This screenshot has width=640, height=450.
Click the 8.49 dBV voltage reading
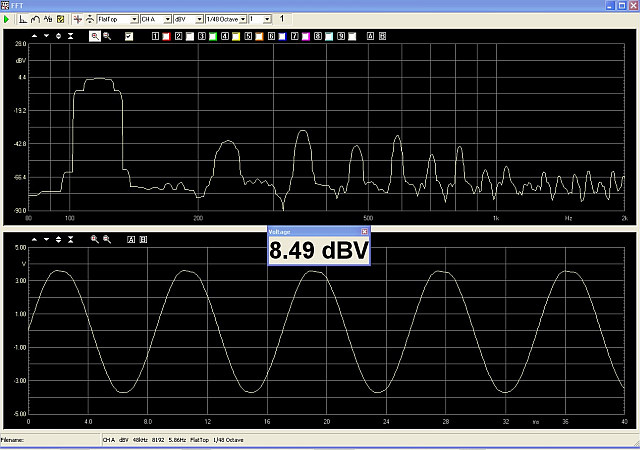pos(319,250)
